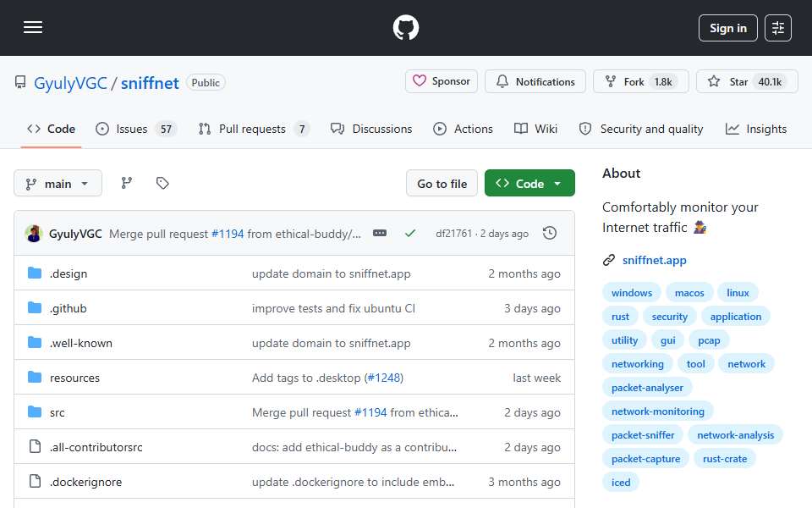Open GyulyVGC owner profile link
Viewport: 812px width, 508px height.
pyautogui.click(x=70, y=83)
